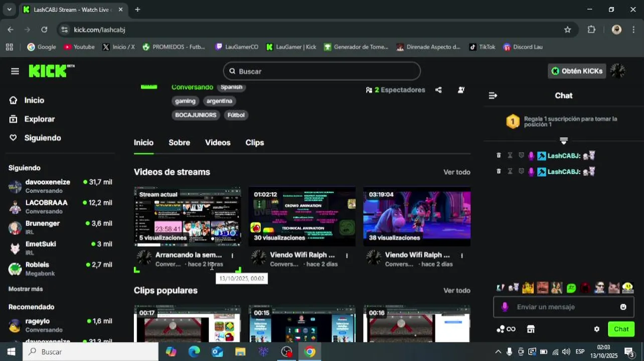Screen dimensions: 644x361
Task: Click Obtén KICKs button
Action: point(577,71)
